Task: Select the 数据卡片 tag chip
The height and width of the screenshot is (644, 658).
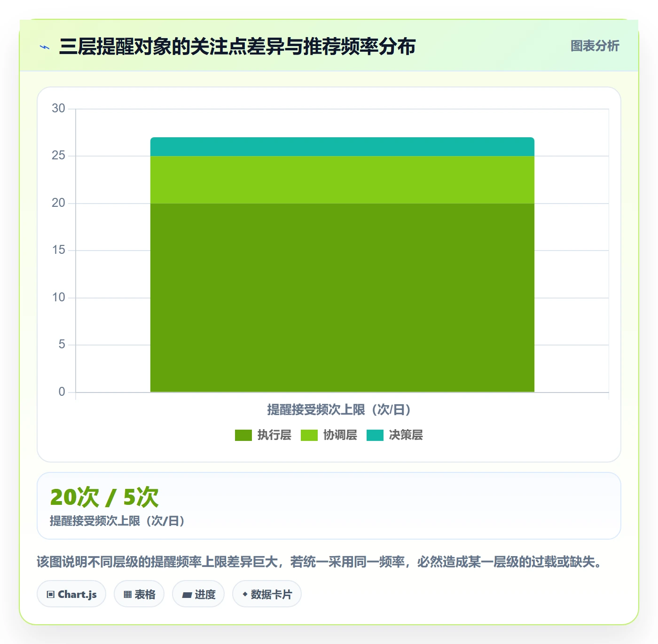Action: (267, 594)
